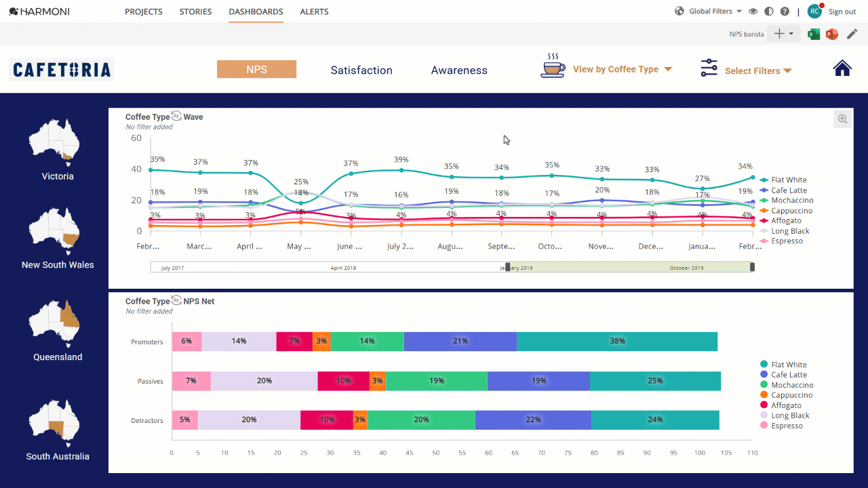Click the 'by' icon in Coffee Type by NPS Net title
Screen dimensions: 868x488
coord(177,300)
